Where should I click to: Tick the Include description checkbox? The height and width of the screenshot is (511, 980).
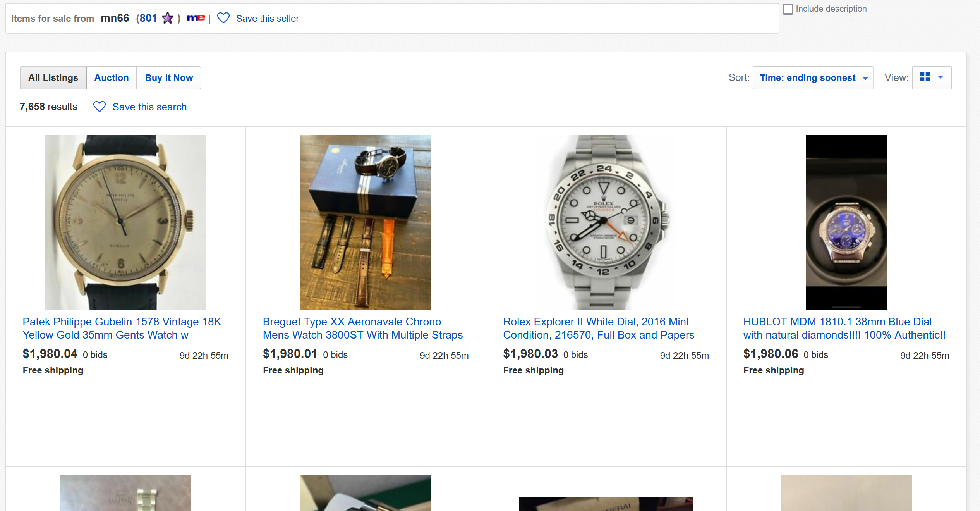click(x=788, y=9)
